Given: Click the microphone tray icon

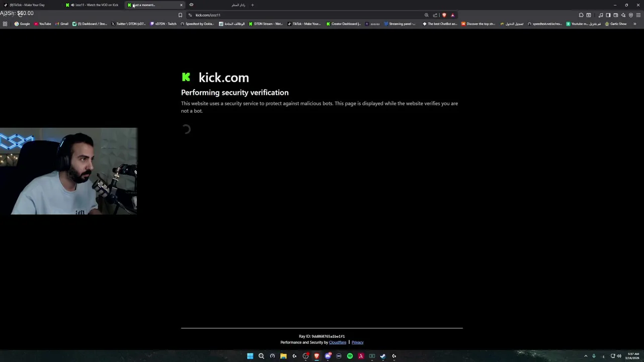Looking at the screenshot, I should point(594,356).
